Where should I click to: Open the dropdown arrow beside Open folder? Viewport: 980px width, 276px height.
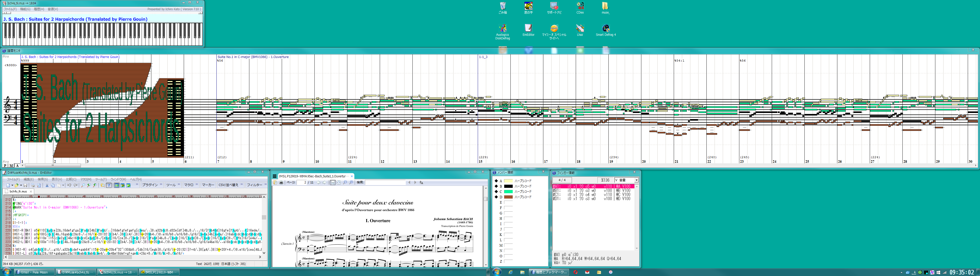tap(21, 186)
